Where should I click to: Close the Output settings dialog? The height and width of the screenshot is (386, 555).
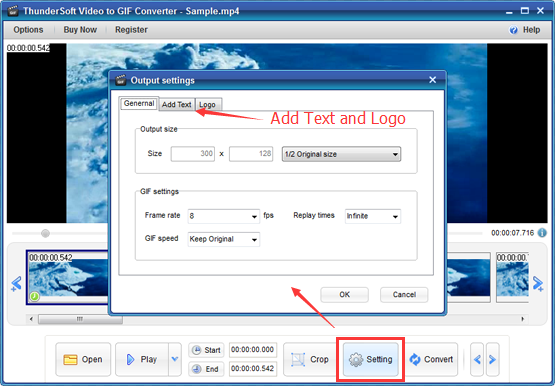point(433,80)
